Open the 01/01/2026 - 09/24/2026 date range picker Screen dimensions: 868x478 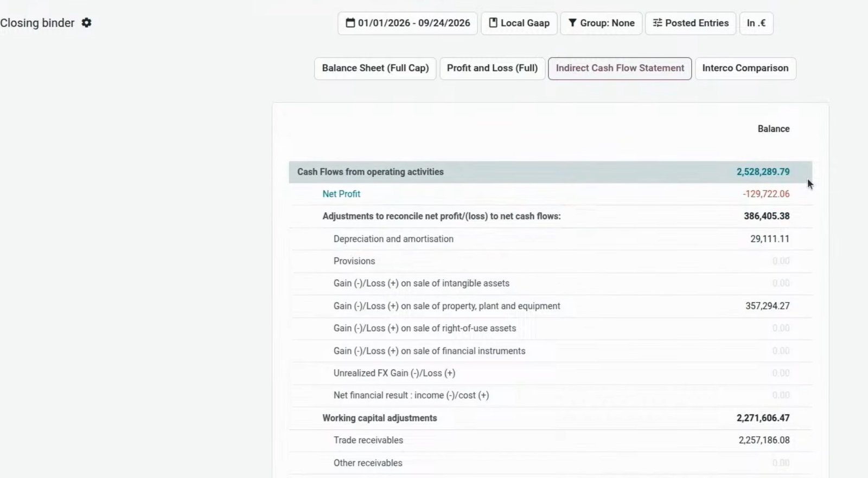coord(407,23)
